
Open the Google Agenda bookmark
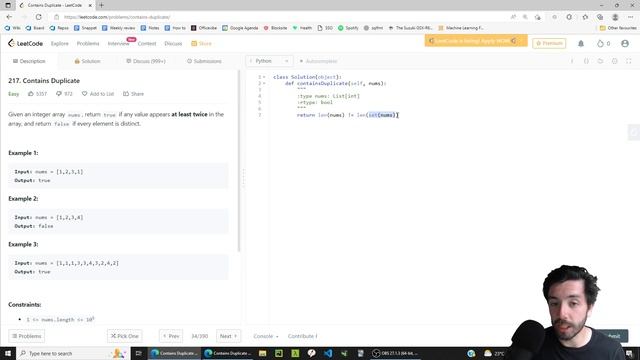[240, 28]
